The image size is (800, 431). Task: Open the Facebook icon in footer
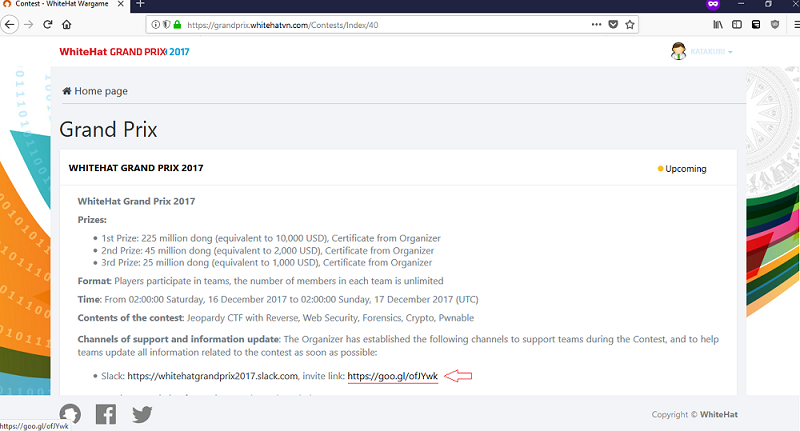pos(106,413)
